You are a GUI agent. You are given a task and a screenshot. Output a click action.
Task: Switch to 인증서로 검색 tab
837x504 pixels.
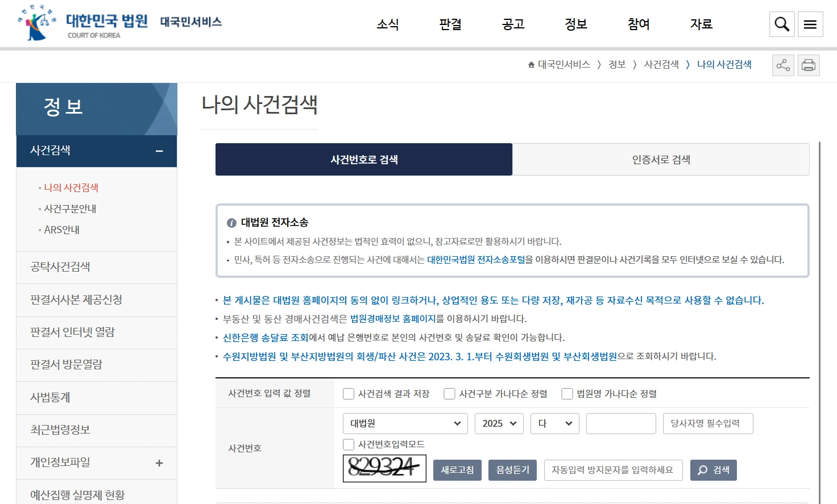click(661, 160)
